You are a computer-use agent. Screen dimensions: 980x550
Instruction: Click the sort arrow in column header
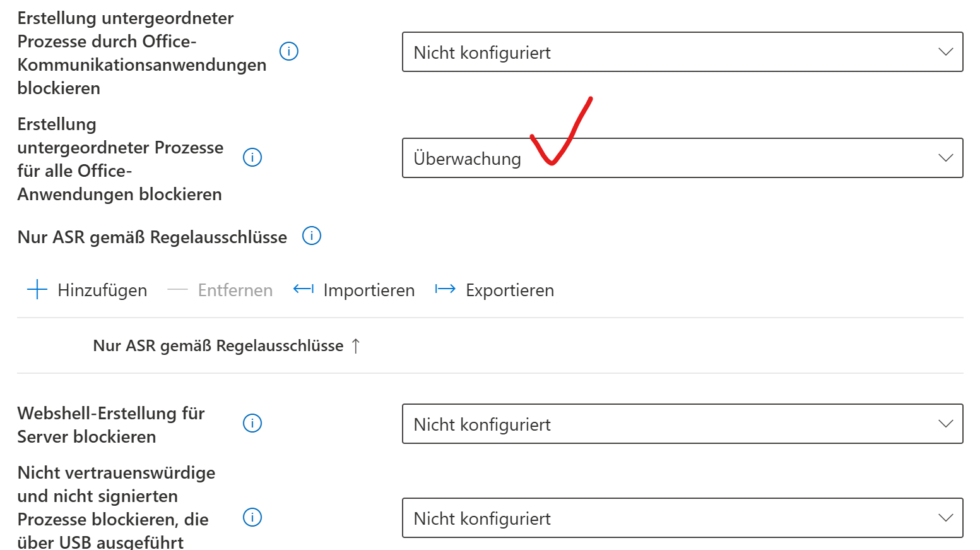point(356,346)
